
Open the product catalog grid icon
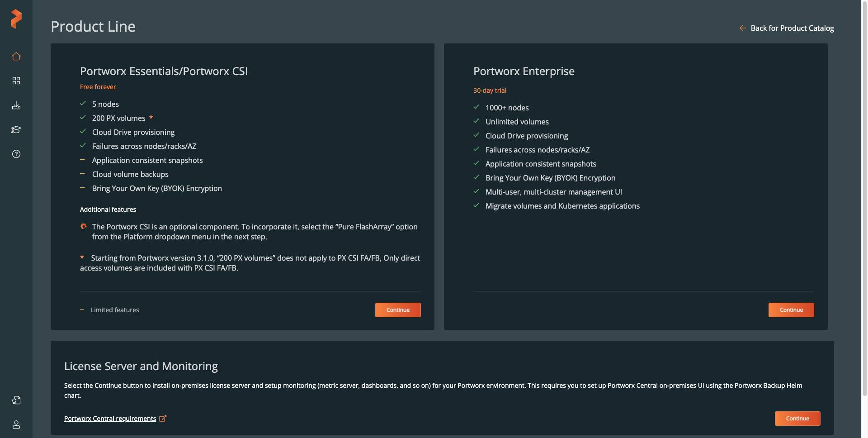[x=16, y=81]
